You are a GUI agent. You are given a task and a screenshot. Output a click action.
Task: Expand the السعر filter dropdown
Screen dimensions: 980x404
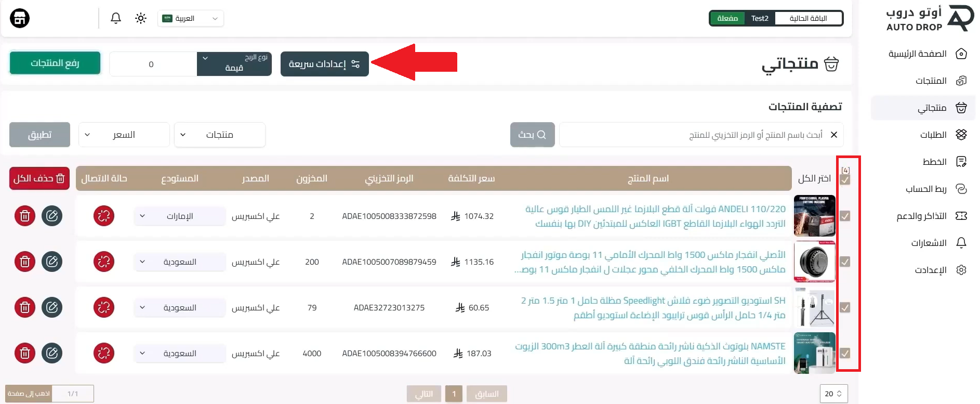tap(124, 135)
